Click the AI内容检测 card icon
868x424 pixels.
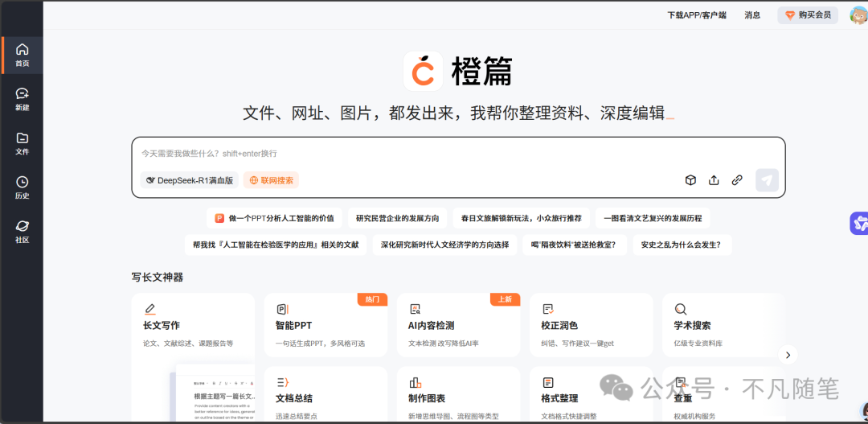point(416,309)
